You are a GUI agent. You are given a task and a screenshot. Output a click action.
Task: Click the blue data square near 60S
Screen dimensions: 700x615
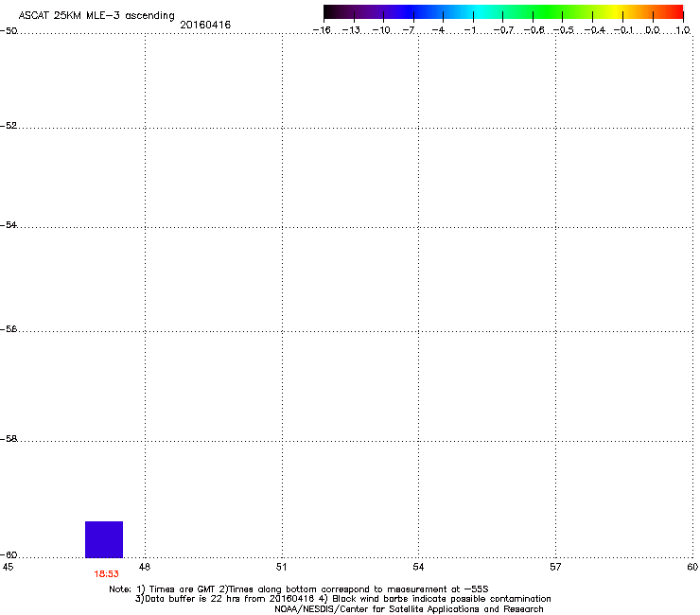point(104,539)
